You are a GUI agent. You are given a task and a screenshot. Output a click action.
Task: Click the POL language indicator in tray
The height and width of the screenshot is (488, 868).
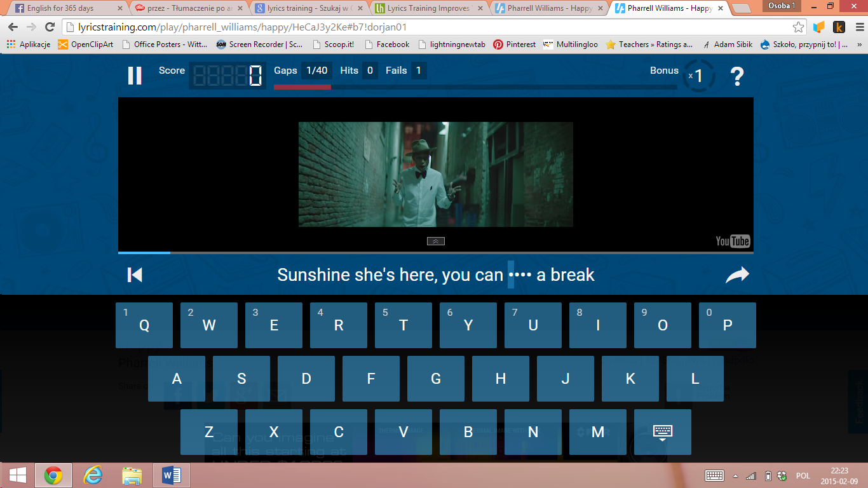point(803,476)
